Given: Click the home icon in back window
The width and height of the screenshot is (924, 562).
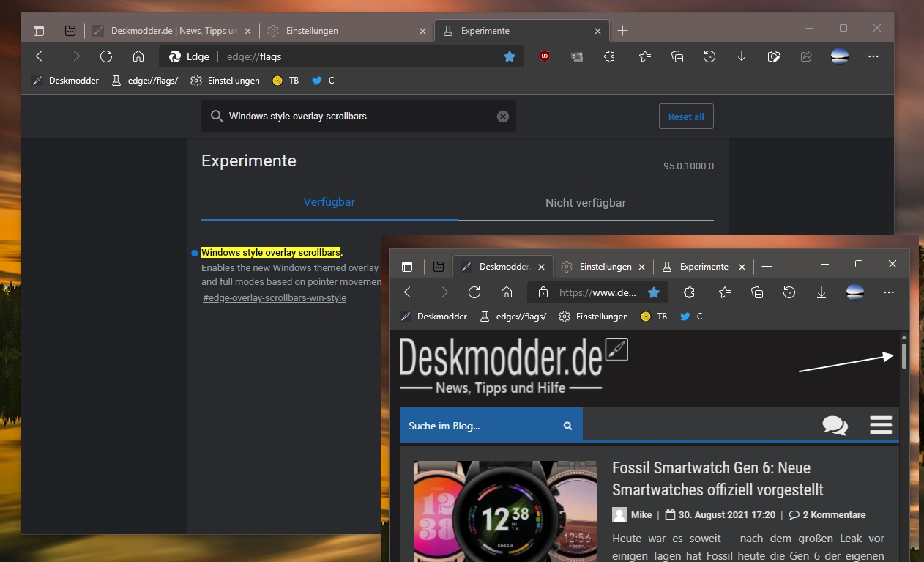Looking at the screenshot, I should pos(138,56).
